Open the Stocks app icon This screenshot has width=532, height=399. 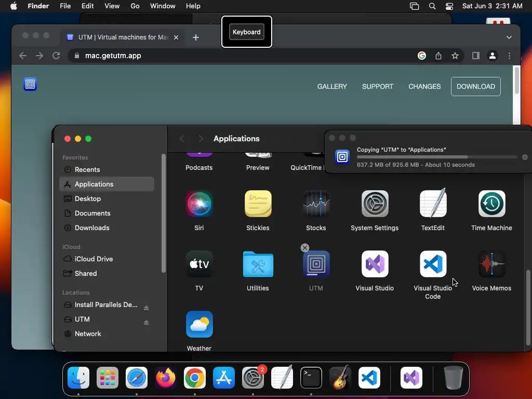coord(316,204)
